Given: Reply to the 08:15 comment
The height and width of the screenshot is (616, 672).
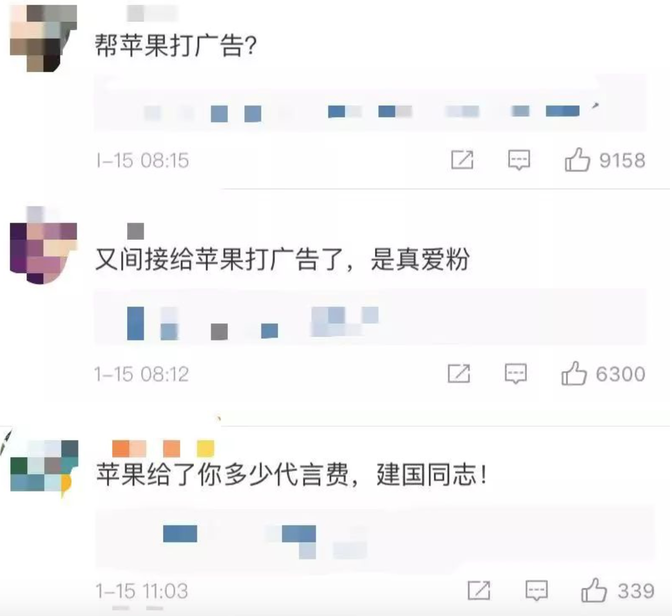Looking at the screenshot, I should (x=519, y=160).
